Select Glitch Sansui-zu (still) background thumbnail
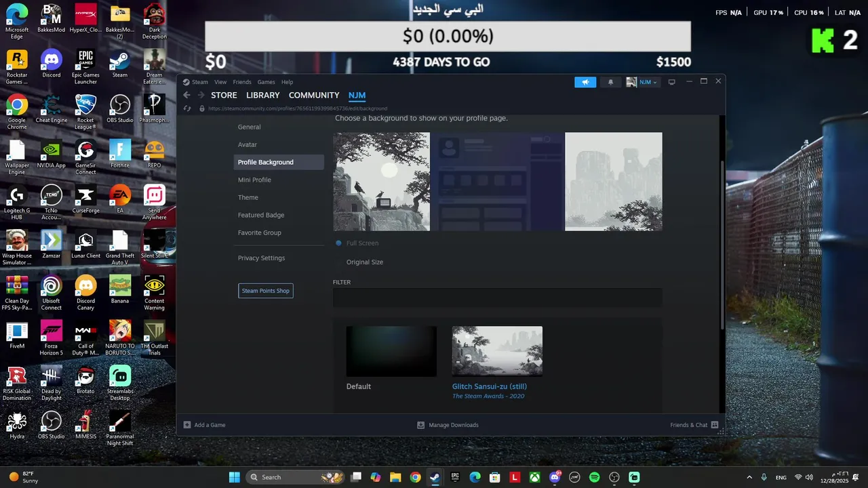Screen dimensions: 868x488 coord(497,351)
